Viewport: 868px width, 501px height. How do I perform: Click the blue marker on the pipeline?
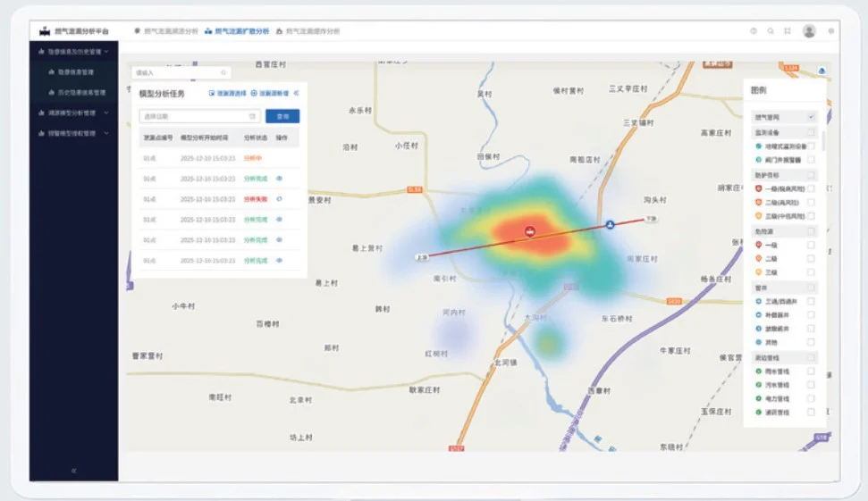610,224
